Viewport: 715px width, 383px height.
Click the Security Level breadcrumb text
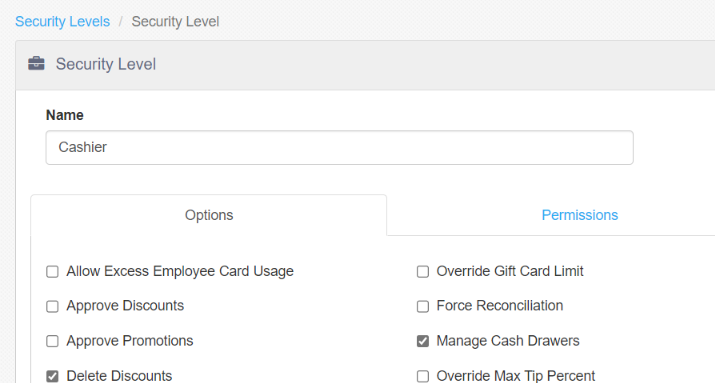[176, 21]
